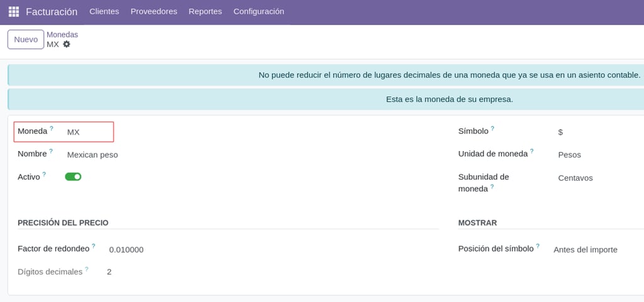Image resolution: width=644 pixels, height=302 pixels.
Task: Click the Dígitos decimales value 2
Action: coord(109,272)
